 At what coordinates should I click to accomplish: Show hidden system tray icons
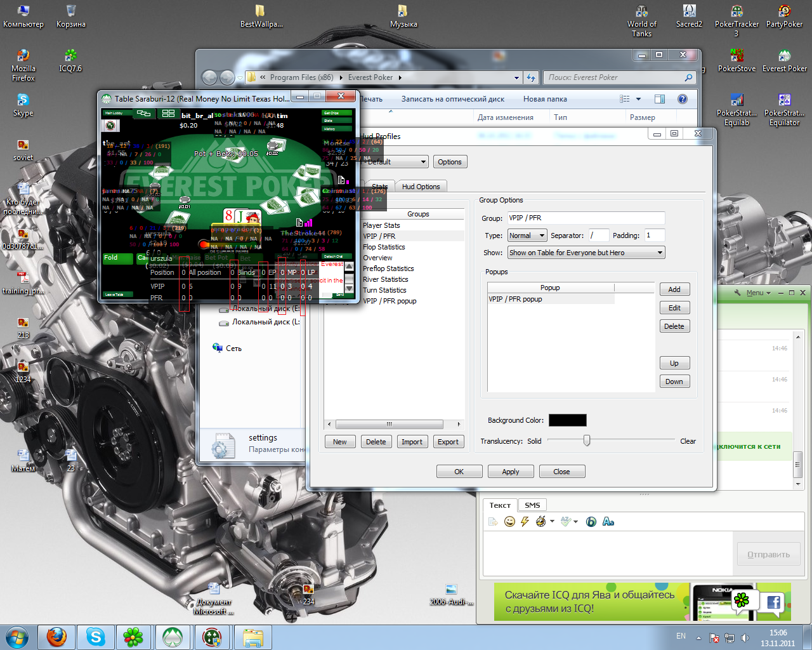698,637
